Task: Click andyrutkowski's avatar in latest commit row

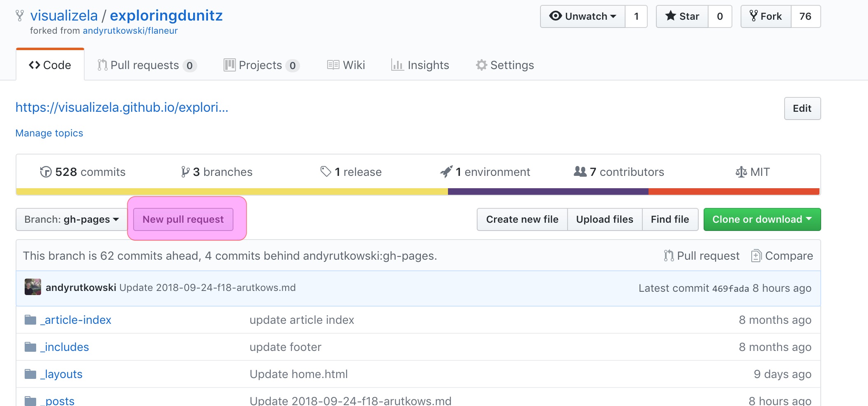Action: pyautogui.click(x=33, y=287)
